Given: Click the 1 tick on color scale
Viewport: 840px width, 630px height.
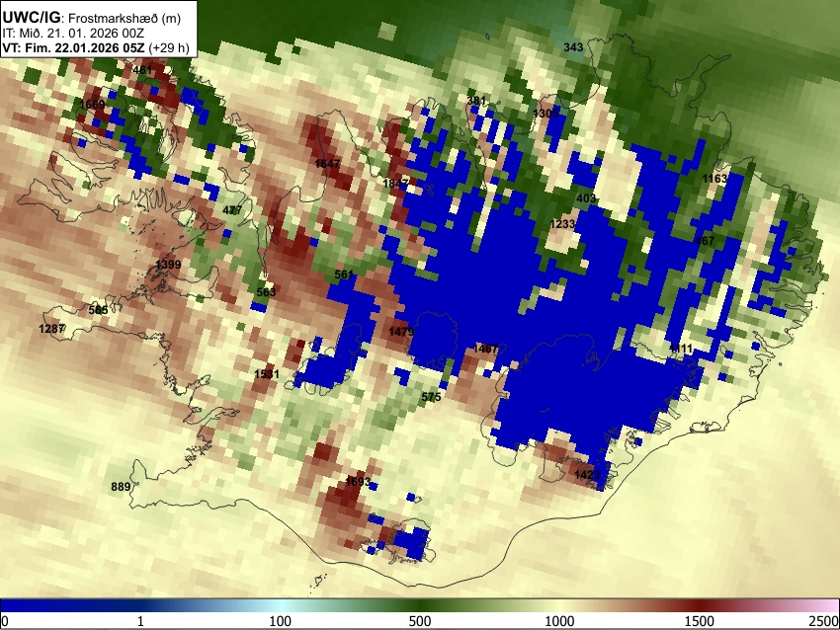Looking at the screenshot, I should pyautogui.click(x=140, y=621).
